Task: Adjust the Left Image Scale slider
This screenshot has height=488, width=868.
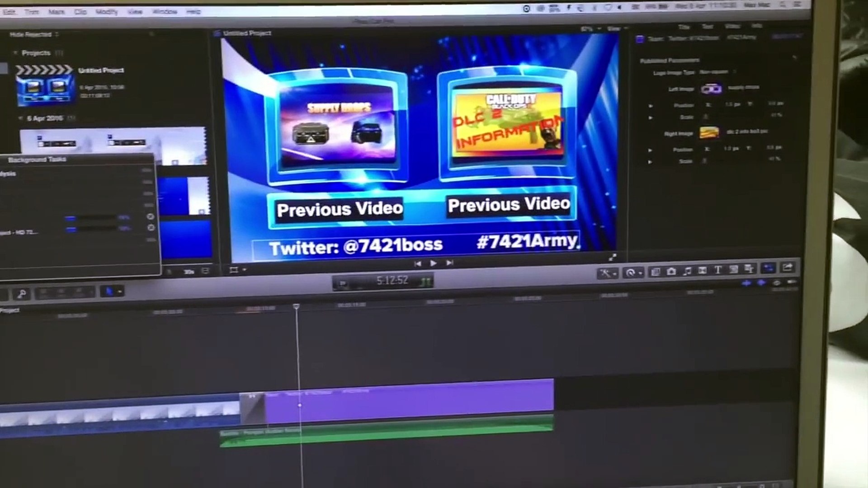Action: click(706, 117)
